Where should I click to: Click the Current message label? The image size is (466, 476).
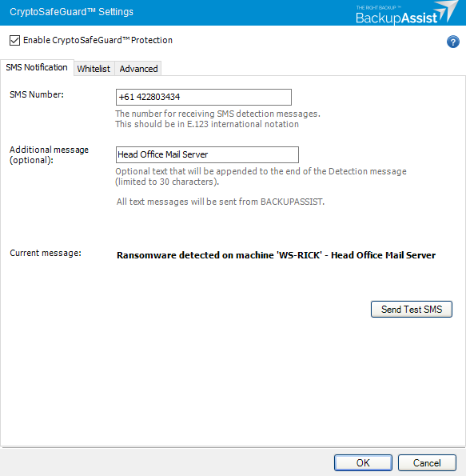point(46,253)
